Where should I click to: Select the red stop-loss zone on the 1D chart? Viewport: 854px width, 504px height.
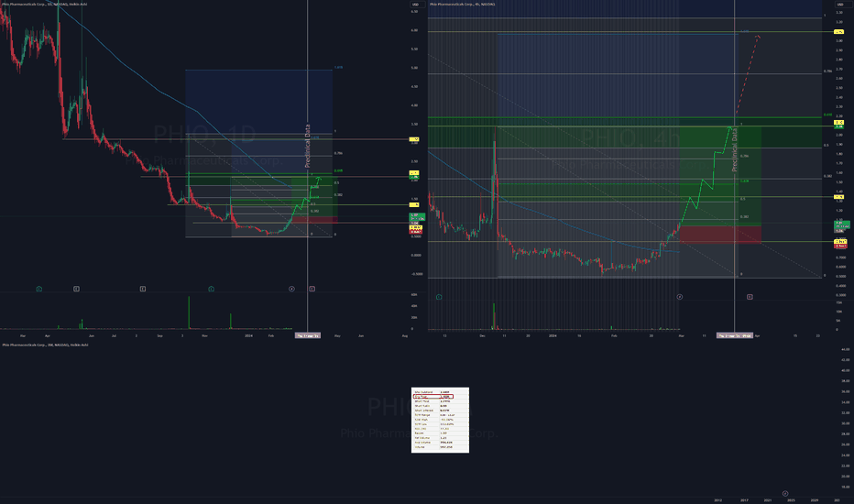coord(314,220)
